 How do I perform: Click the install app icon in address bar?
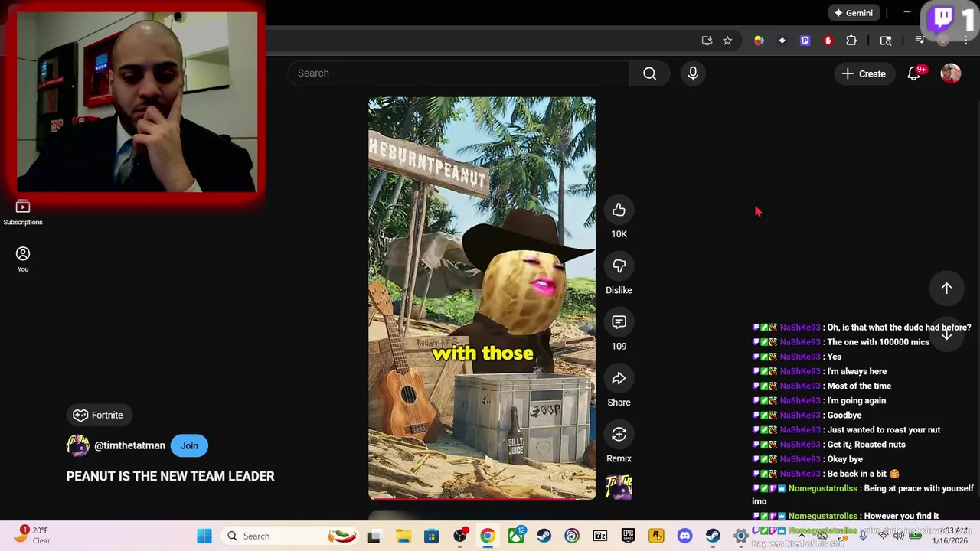[707, 41]
